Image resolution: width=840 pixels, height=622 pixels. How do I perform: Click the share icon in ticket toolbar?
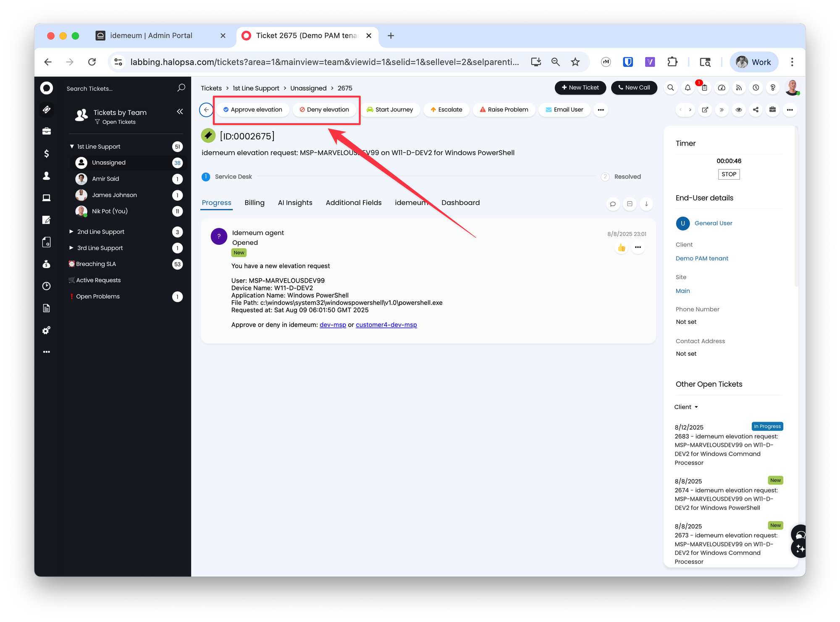click(x=756, y=110)
